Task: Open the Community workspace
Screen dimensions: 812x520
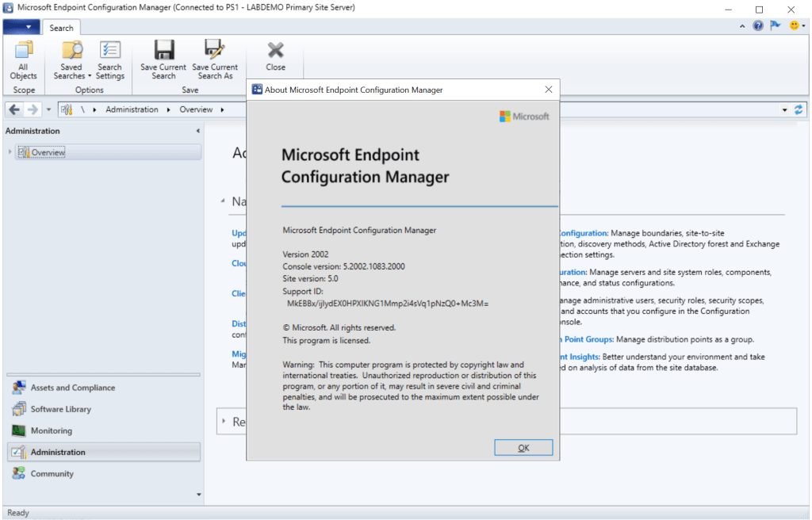Action: [x=52, y=473]
